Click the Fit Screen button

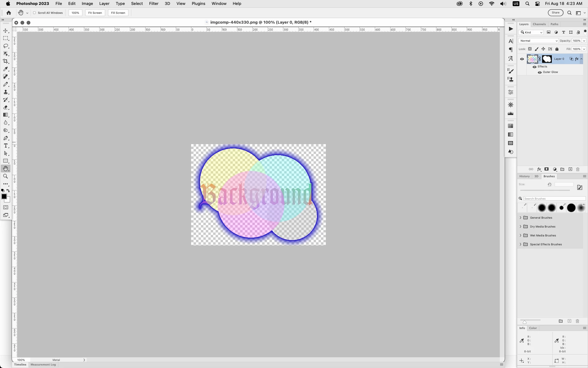click(95, 13)
